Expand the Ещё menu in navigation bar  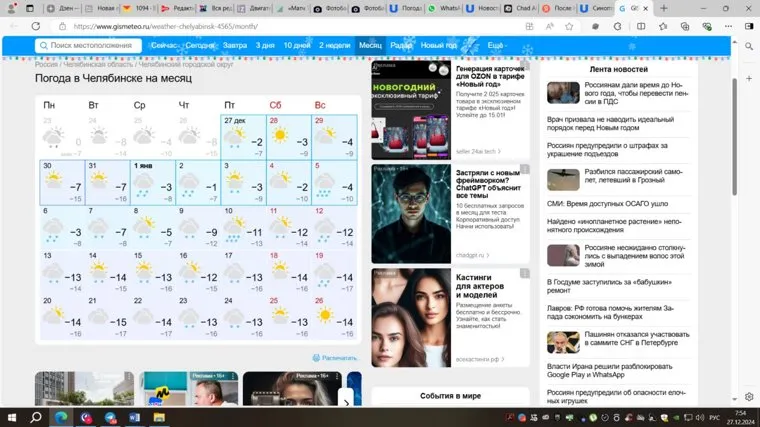496,46
